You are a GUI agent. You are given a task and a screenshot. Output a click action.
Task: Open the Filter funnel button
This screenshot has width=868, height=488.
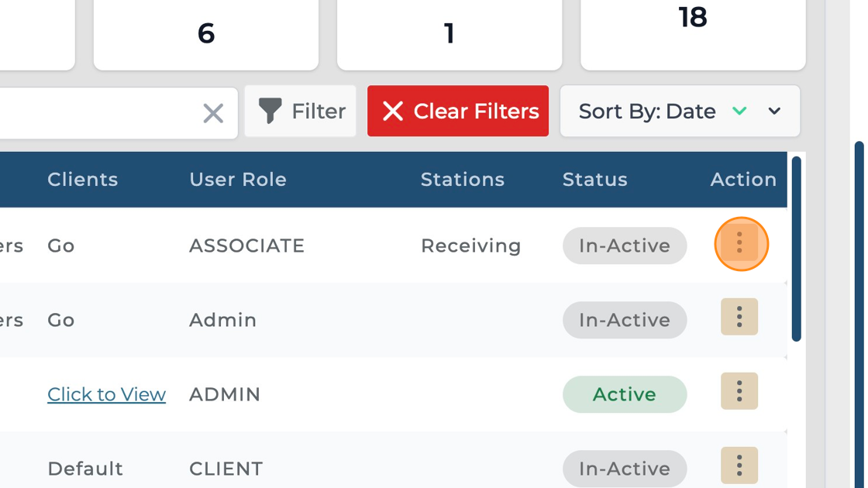pyautogui.click(x=301, y=112)
